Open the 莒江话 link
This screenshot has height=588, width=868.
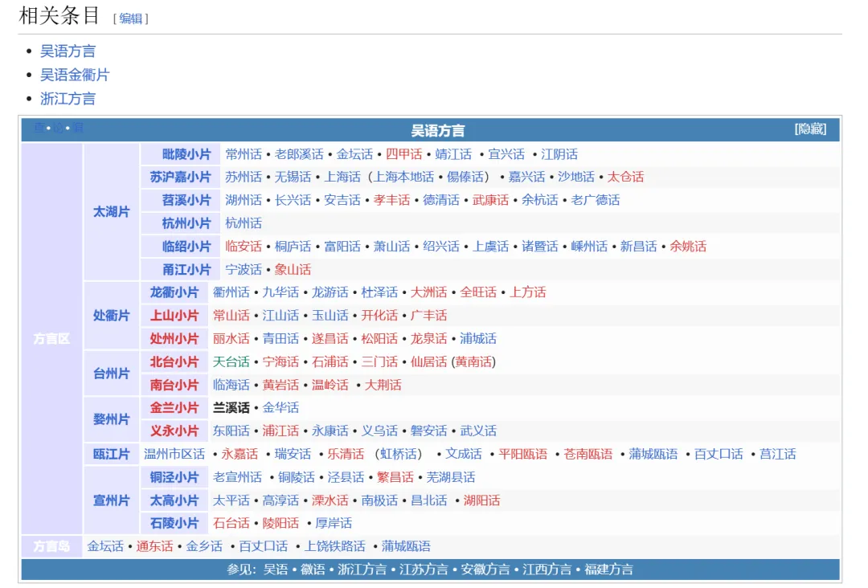[x=778, y=455]
